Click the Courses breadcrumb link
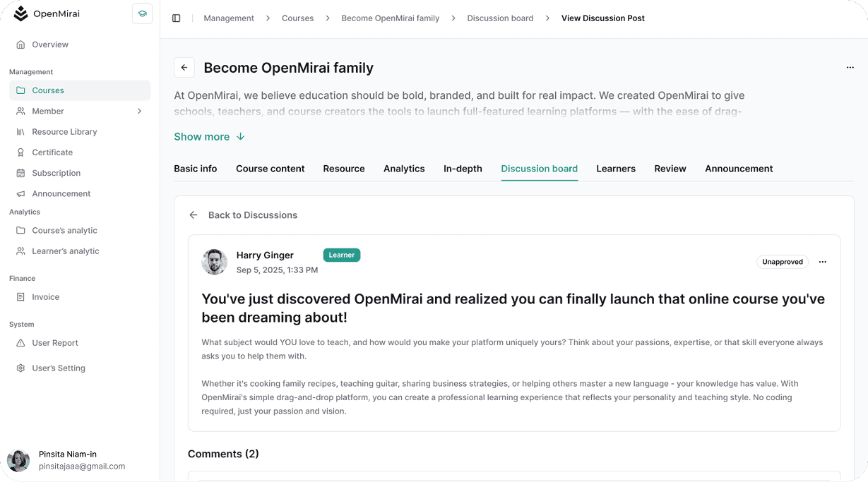 [x=297, y=18]
